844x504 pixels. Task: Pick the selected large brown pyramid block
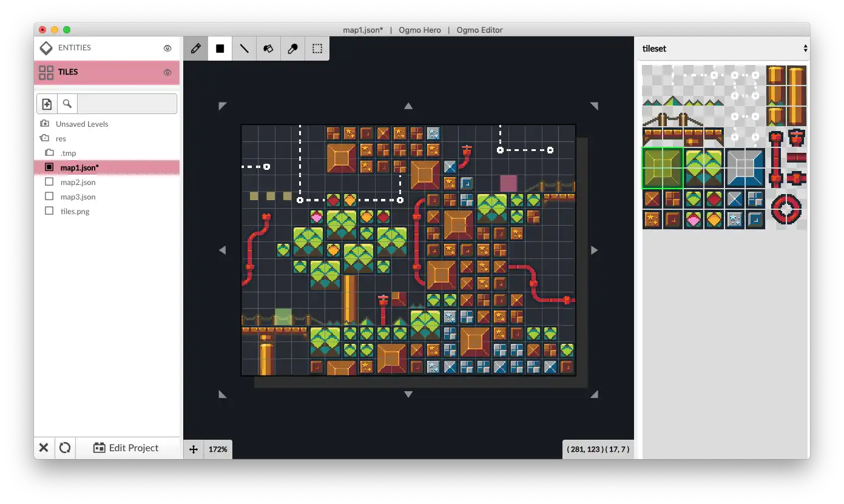pyautogui.click(x=663, y=168)
